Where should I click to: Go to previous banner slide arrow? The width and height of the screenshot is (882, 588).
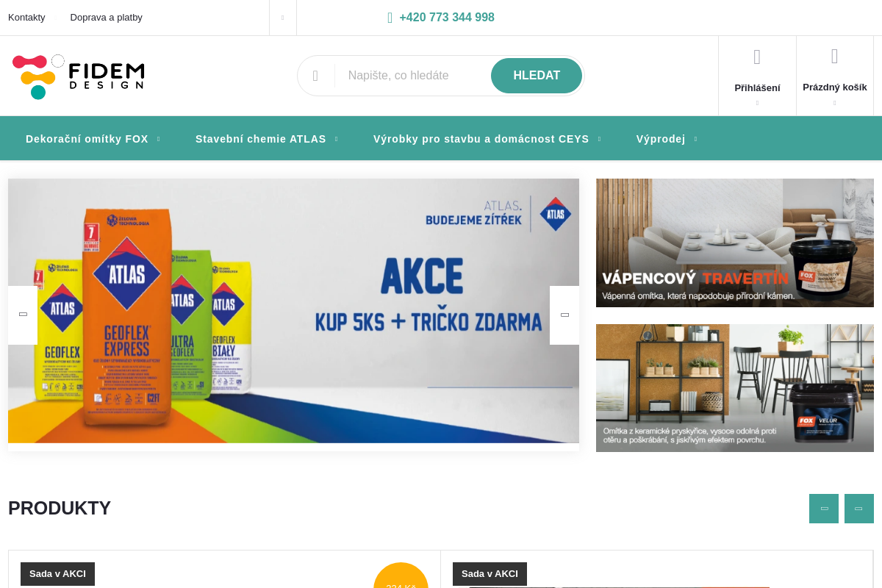pos(23,315)
